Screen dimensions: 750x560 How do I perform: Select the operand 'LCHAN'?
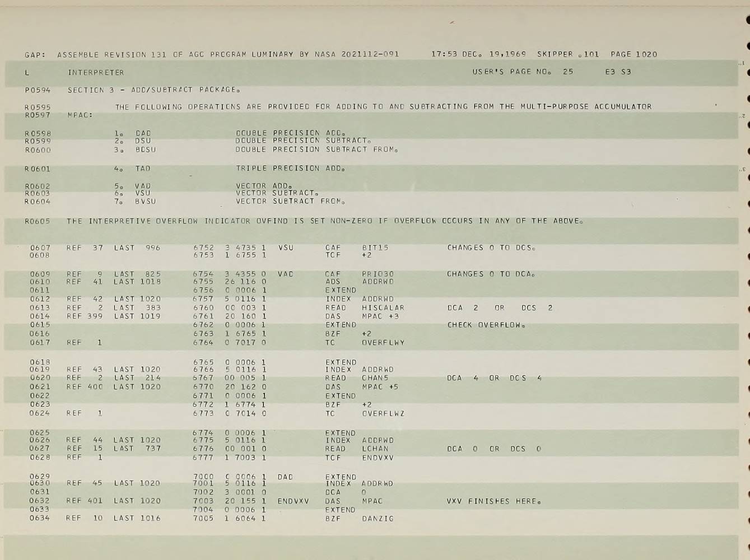(x=375, y=449)
